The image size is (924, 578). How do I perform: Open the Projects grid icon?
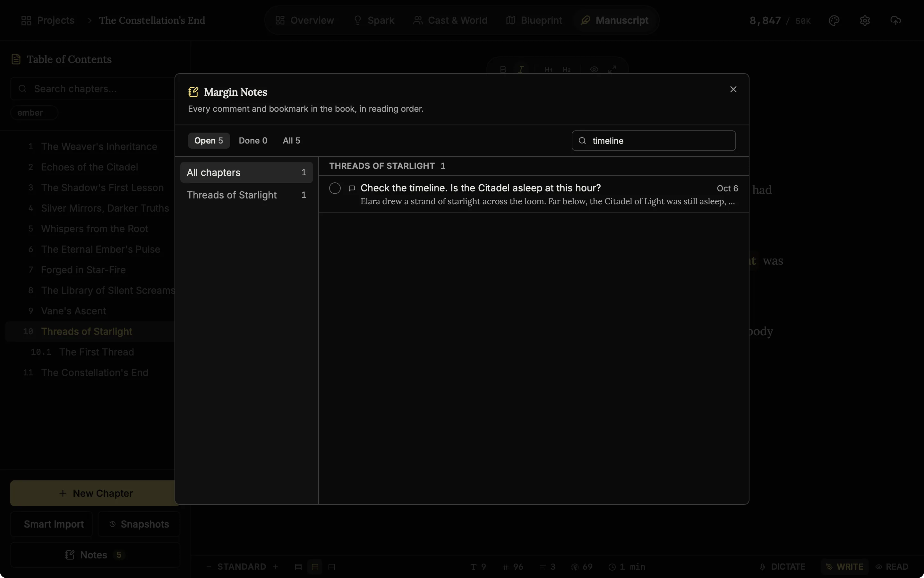pyautogui.click(x=26, y=20)
